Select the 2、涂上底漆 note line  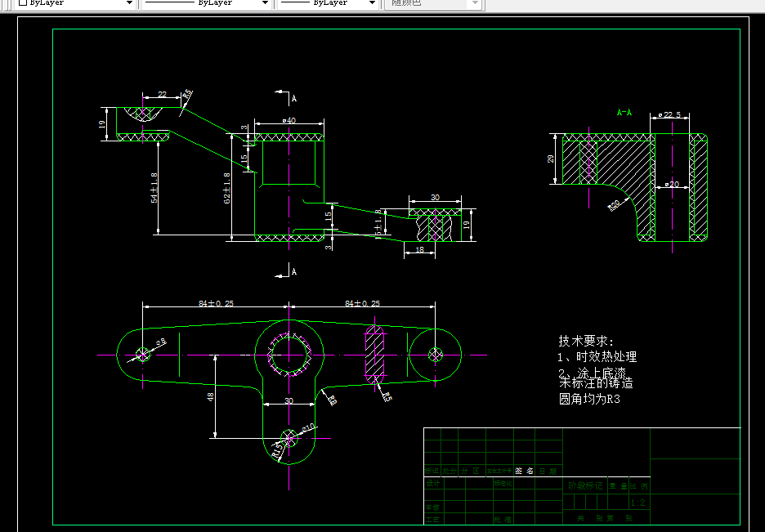tap(592, 373)
